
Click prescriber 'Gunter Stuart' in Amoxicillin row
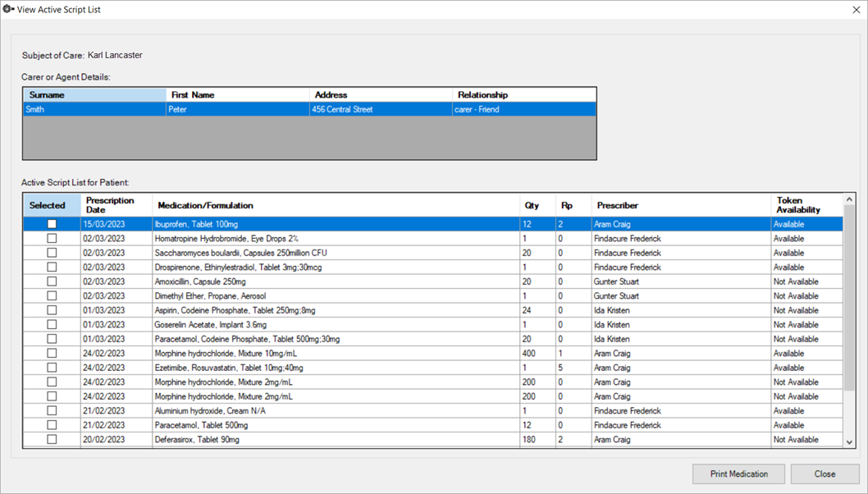pyautogui.click(x=681, y=281)
